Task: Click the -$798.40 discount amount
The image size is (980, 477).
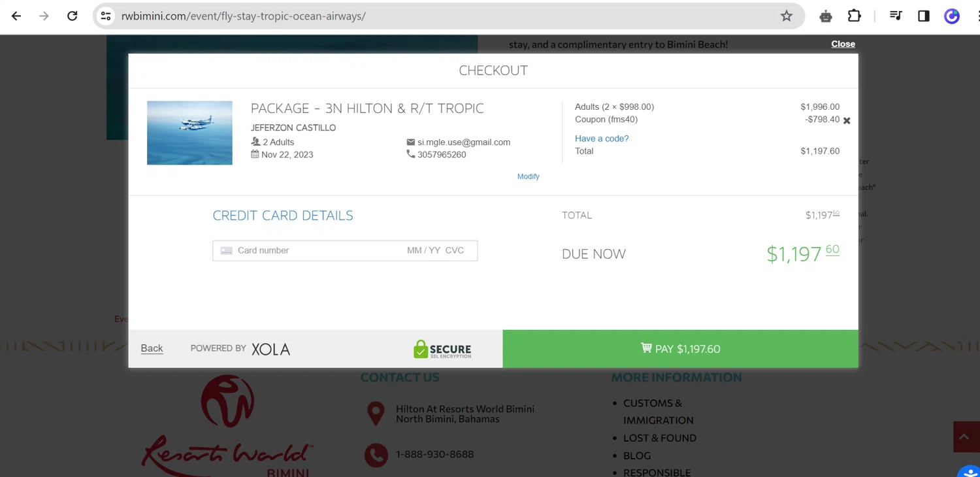Action: (x=823, y=120)
